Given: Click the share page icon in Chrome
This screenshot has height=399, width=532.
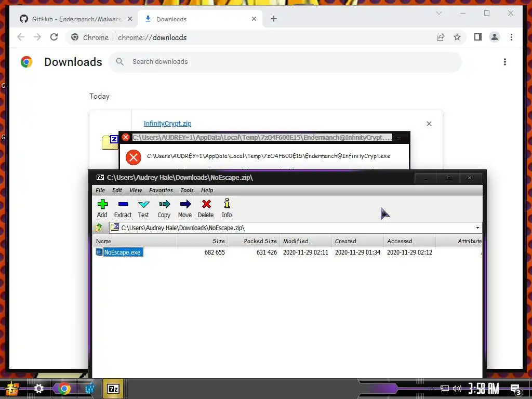Looking at the screenshot, I should tap(441, 37).
